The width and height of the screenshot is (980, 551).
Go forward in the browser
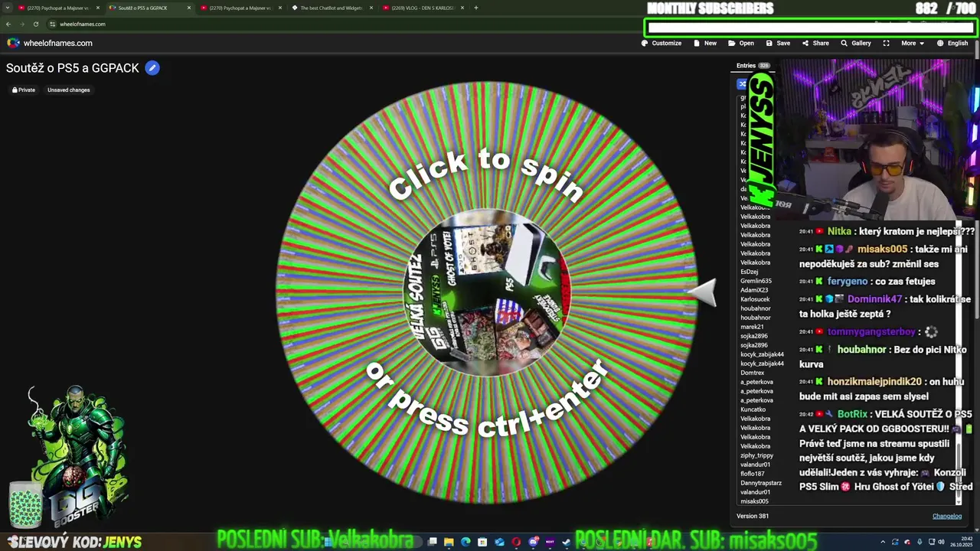21,24
